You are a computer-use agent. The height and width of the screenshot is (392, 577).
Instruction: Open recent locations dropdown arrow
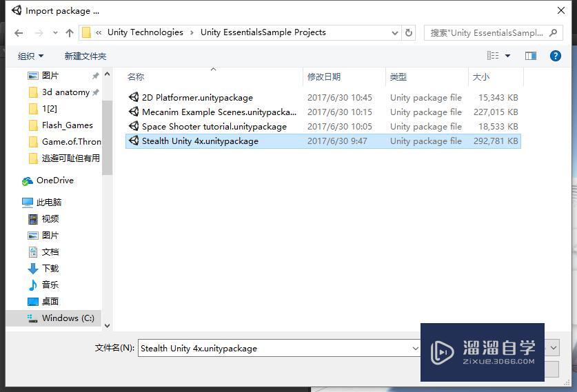(55, 33)
